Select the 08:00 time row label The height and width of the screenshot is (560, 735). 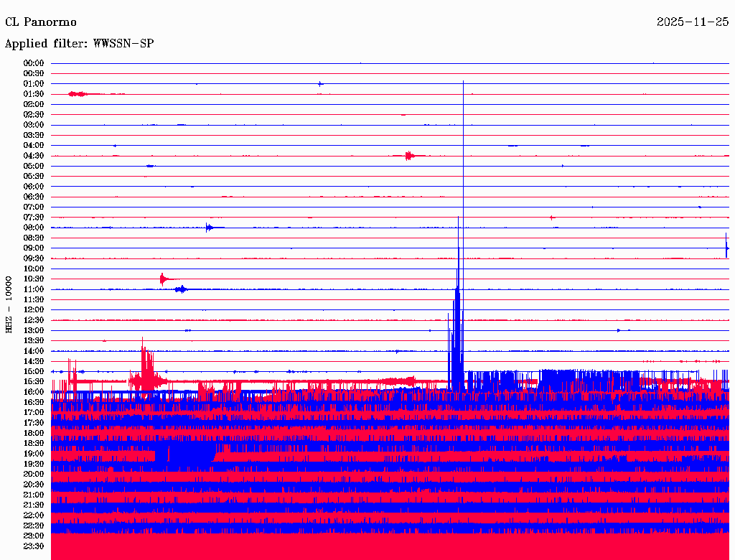pos(34,228)
